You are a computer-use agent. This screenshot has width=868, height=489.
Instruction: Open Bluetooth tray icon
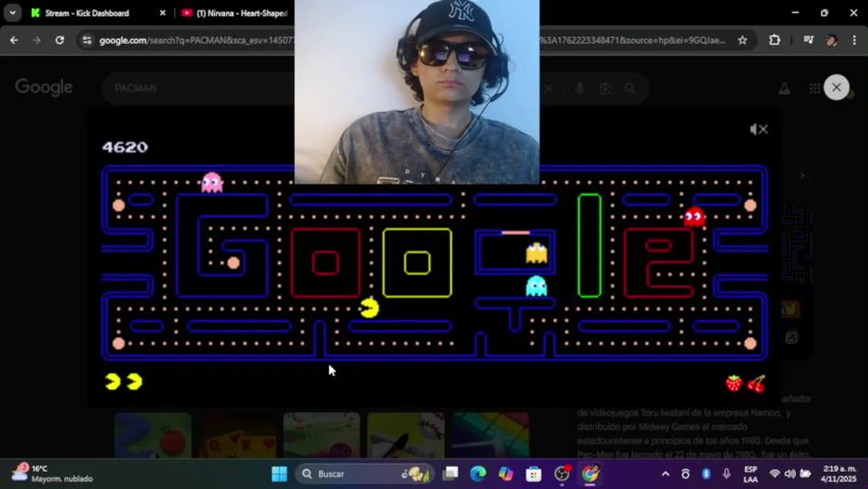pos(706,473)
